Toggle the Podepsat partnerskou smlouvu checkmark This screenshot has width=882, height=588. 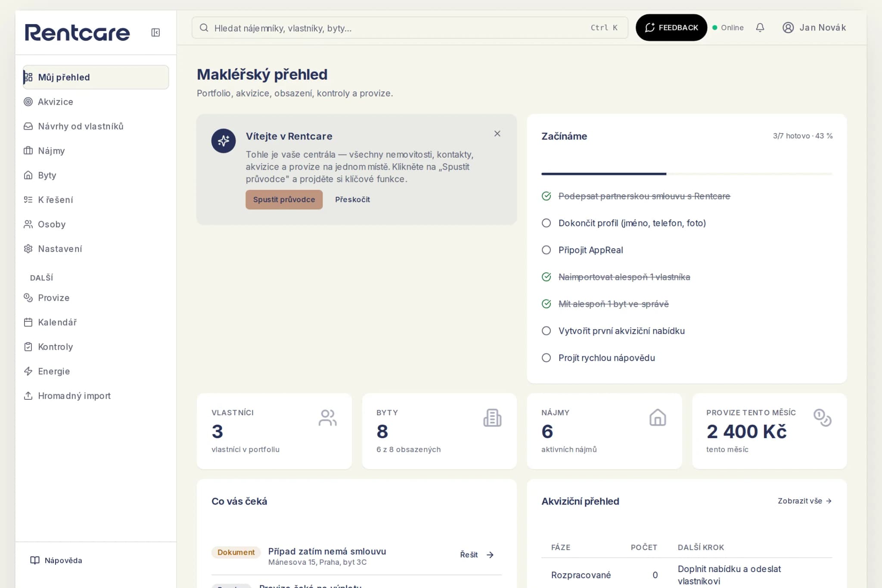(546, 196)
